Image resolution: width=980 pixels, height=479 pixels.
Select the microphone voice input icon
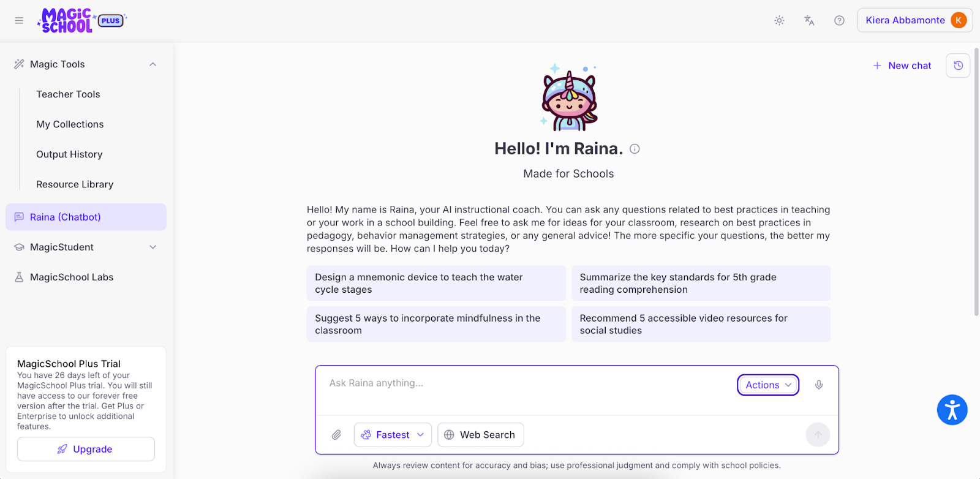tap(819, 385)
